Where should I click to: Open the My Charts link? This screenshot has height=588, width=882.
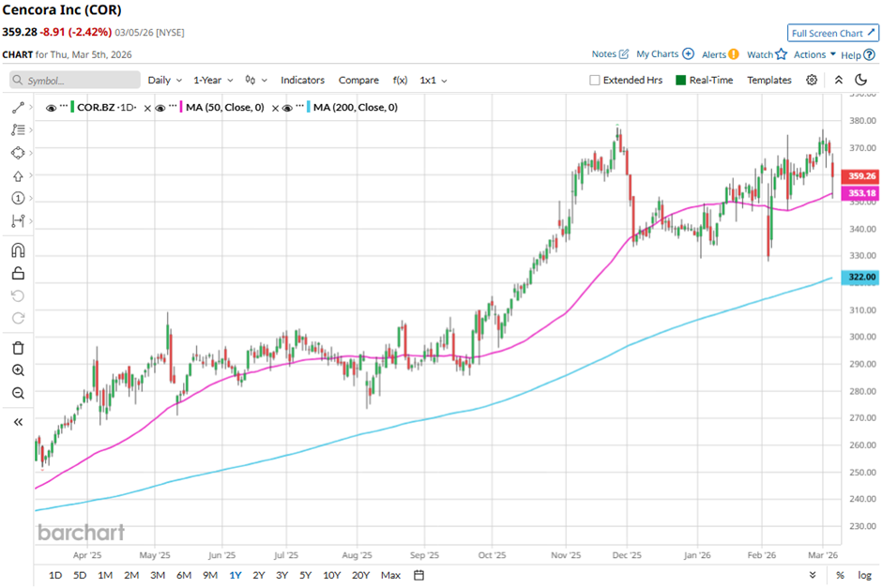coord(664,54)
